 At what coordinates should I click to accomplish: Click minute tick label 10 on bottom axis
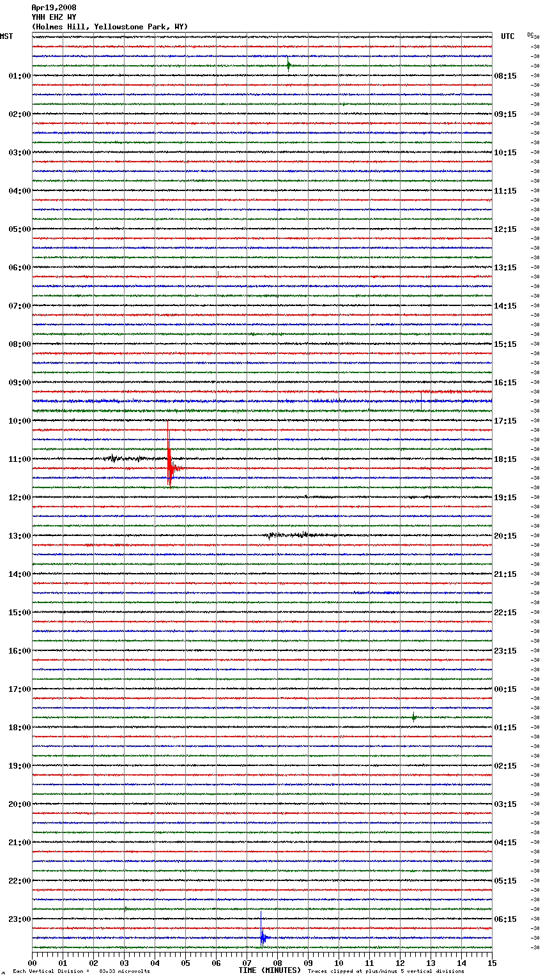click(x=339, y=963)
